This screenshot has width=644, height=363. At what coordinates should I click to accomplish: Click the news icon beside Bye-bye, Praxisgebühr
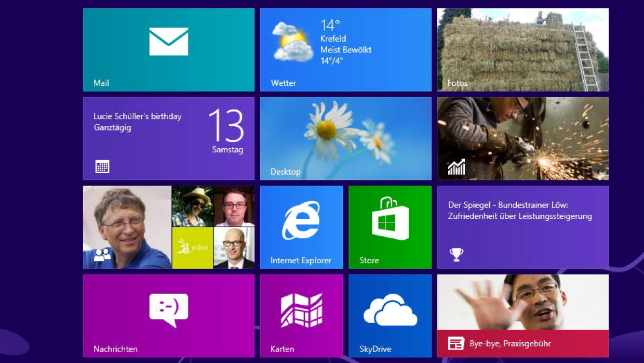[x=457, y=344]
